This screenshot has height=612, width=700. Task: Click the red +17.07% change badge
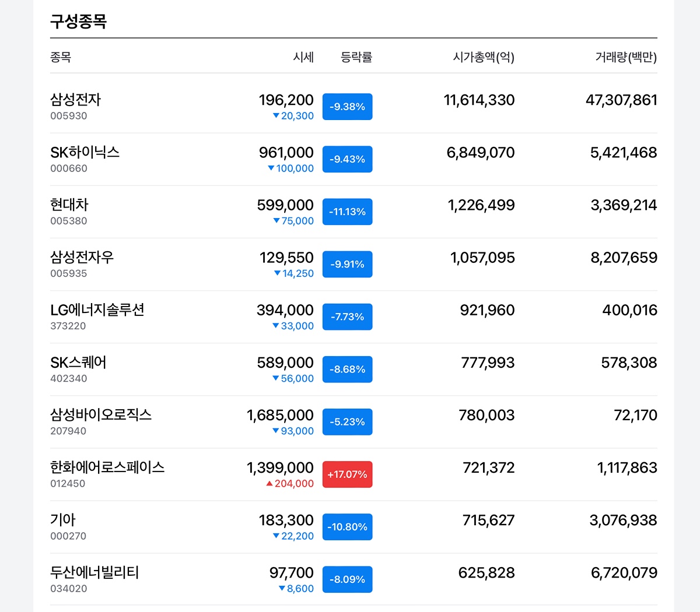(347, 474)
